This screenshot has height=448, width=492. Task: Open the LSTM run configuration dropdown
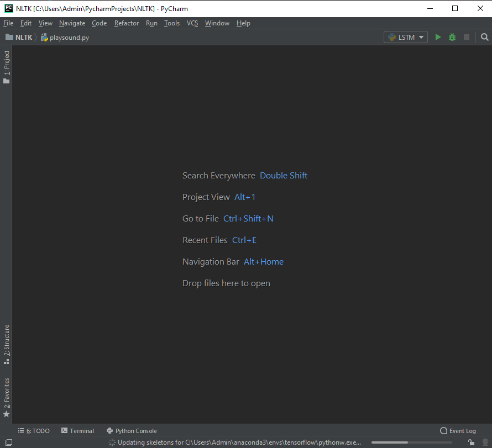[405, 38]
